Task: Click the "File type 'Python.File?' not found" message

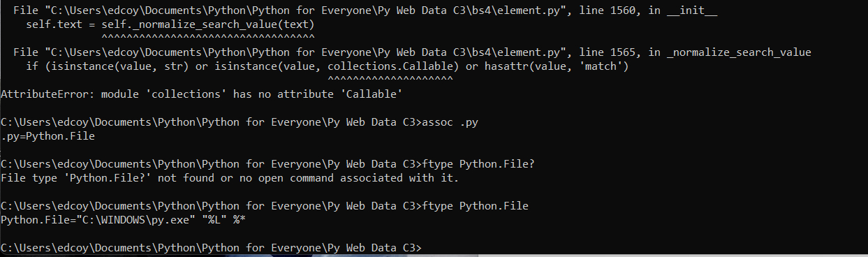Action: pos(230,178)
